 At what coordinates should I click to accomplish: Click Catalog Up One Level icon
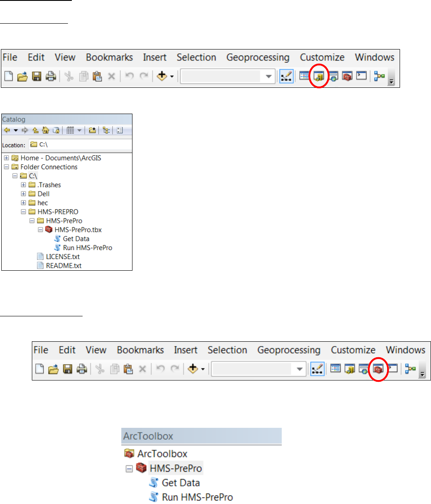coord(35,130)
